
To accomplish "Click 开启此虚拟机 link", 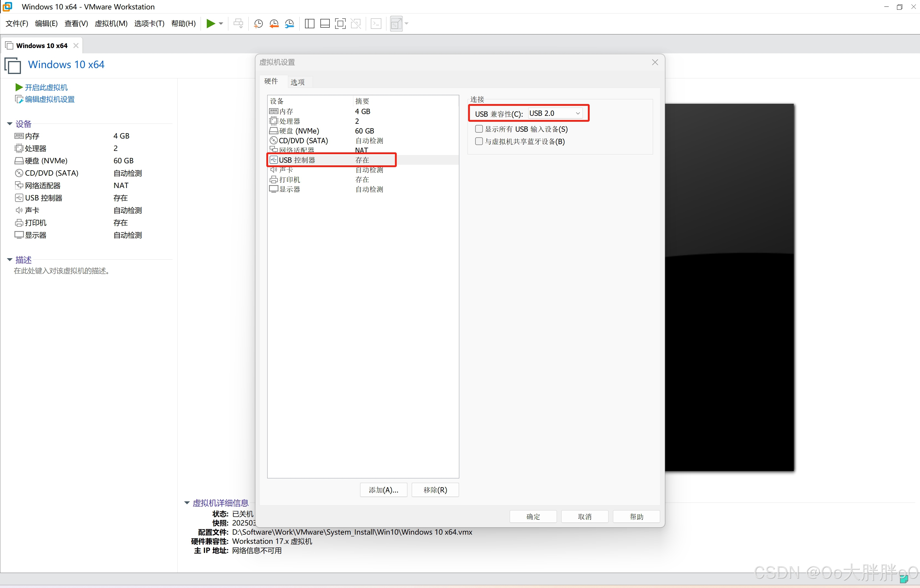I will (46, 88).
